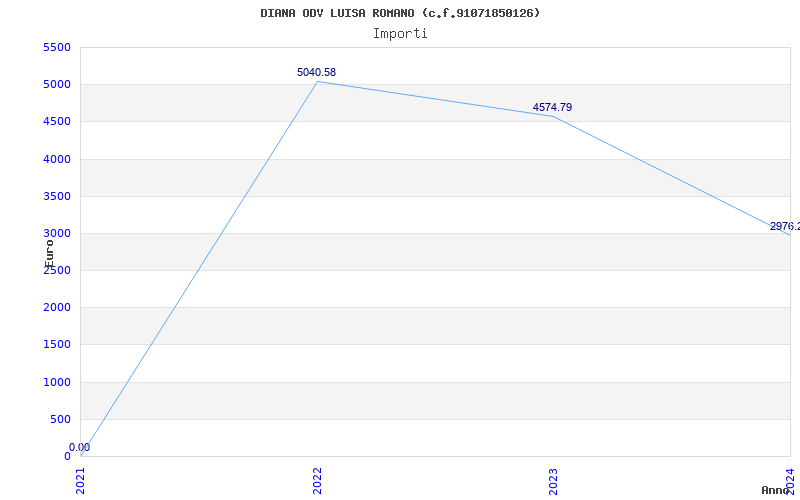Viewport: 800px width, 500px height.
Task: Click the data label 4574.79
Action: click(552, 107)
